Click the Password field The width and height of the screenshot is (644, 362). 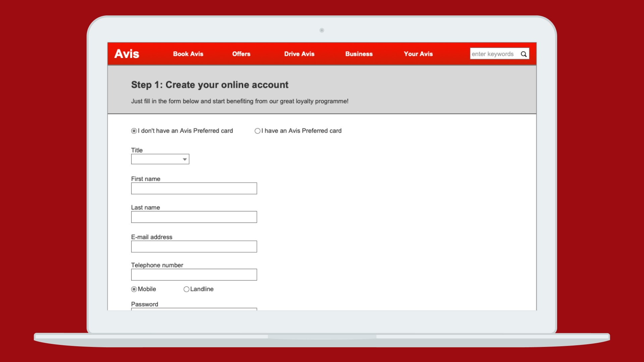click(x=194, y=309)
